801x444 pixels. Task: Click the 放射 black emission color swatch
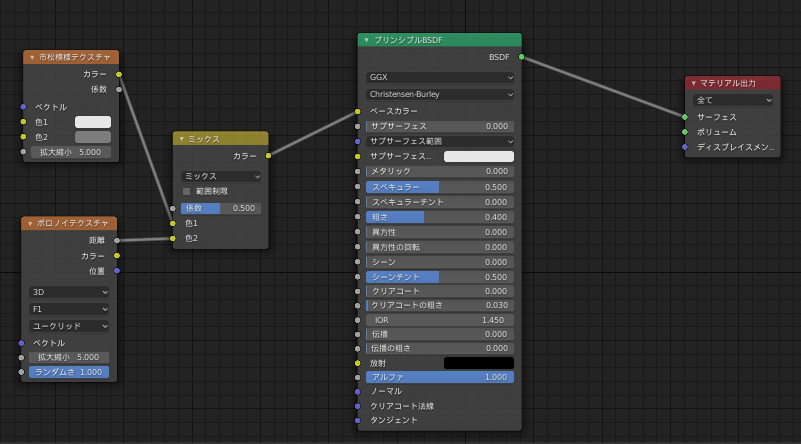tap(479, 363)
